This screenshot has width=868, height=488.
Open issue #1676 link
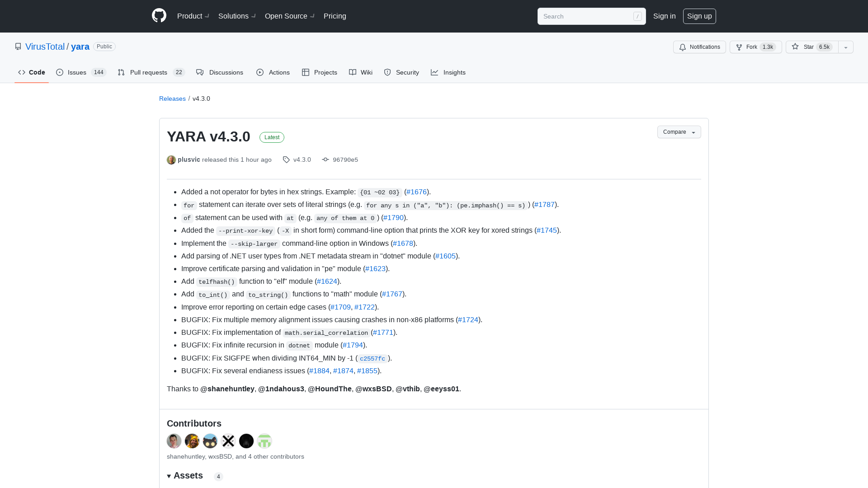tap(416, 192)
